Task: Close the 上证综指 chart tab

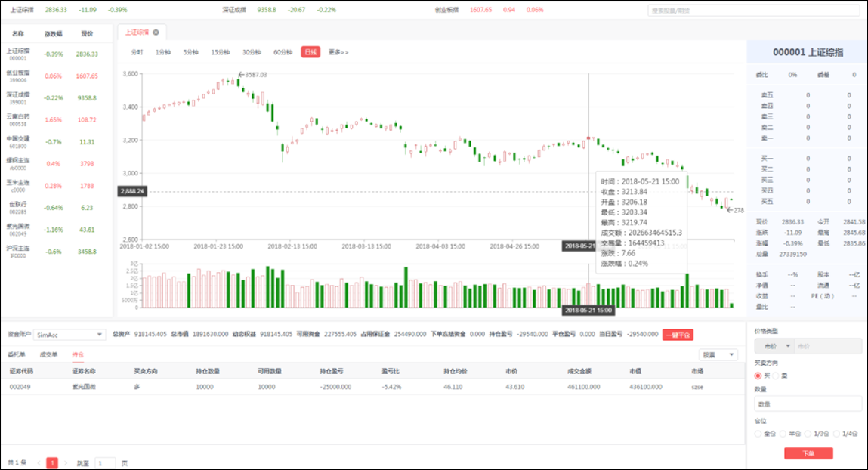Action: point(156,32)
